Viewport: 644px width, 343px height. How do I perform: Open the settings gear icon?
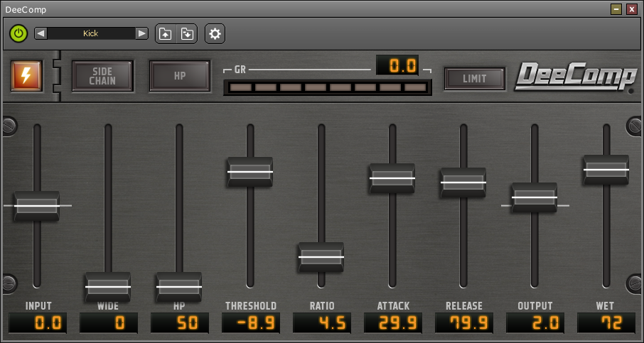(215, 33)
